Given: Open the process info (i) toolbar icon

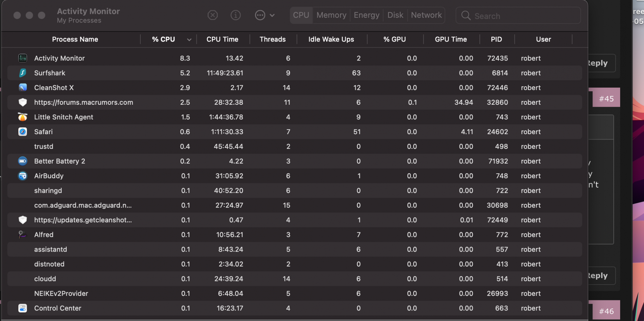Looking at the screenshot, I should coord(236,15).
